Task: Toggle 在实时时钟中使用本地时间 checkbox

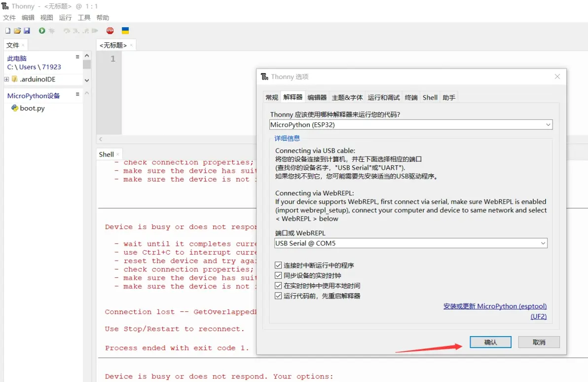Action: click(x=278, y=286)
